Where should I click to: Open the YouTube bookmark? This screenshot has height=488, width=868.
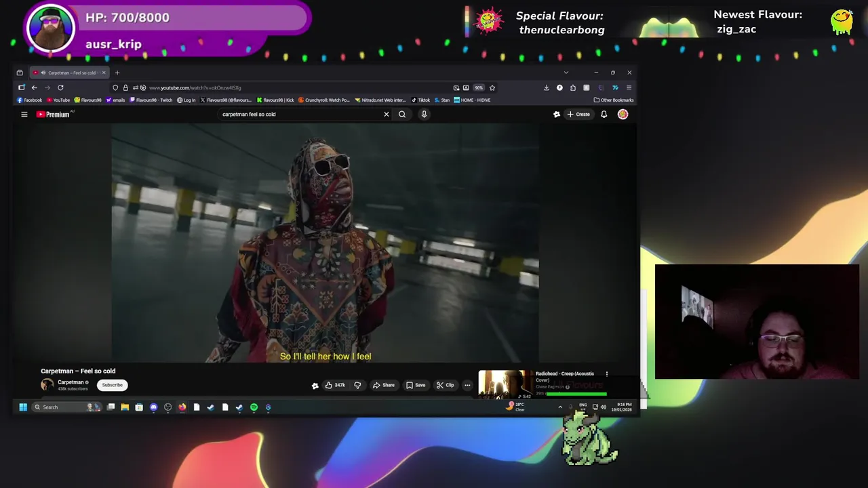point(58,100)
